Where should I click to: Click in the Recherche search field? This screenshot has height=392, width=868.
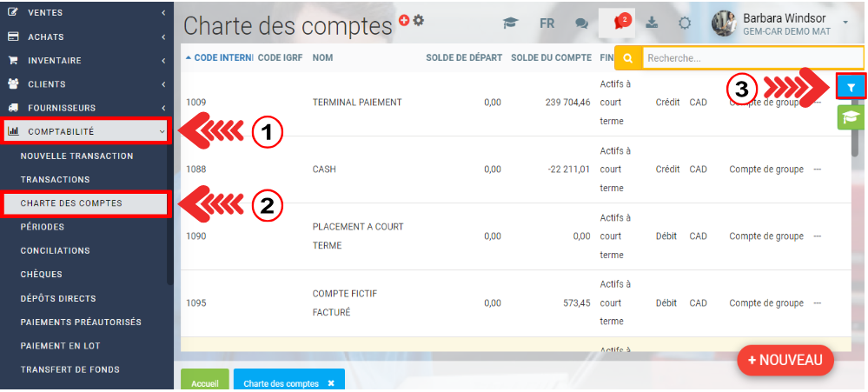[752, 58]
